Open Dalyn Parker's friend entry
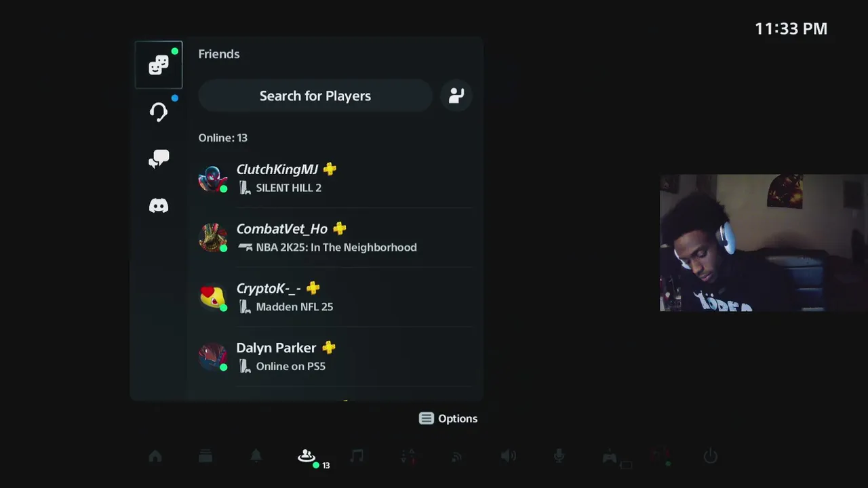Viewport: 868px width, 488px height. 335,357
